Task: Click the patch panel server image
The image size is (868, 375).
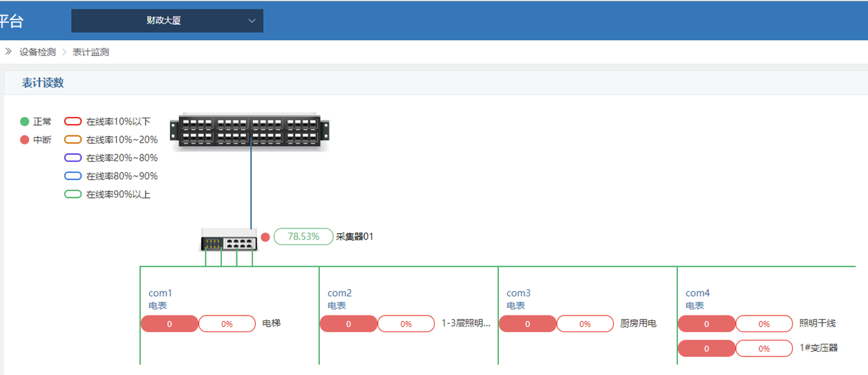Action: point(250,131)
